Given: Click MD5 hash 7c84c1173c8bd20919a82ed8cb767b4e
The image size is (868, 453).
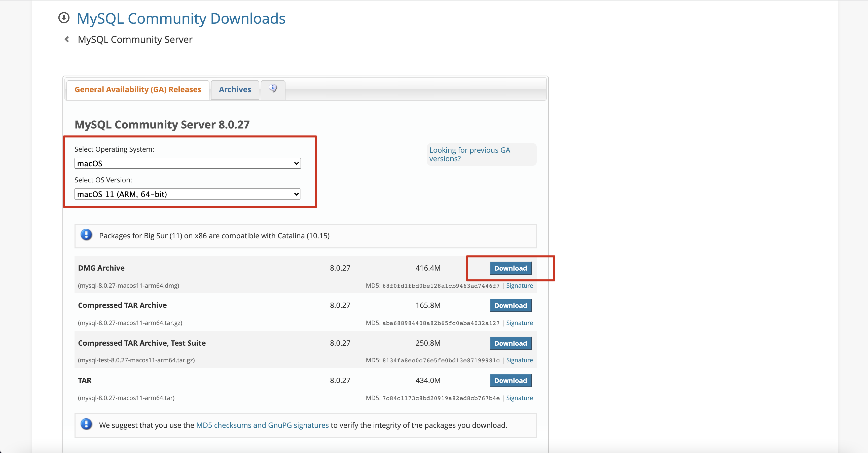Looking at the screenshot, I should pyautogui.click(x=441, y=398).
